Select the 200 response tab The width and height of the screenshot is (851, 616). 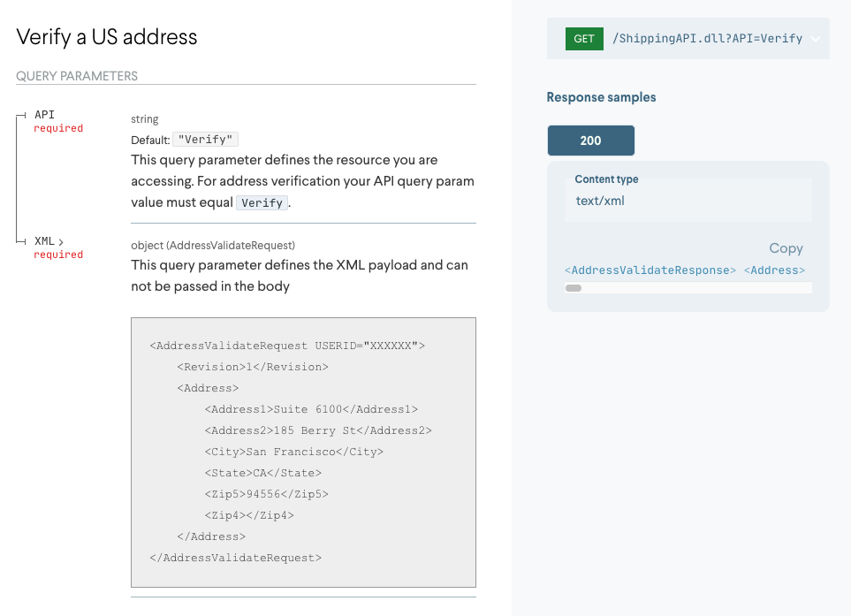click(590, 140)
